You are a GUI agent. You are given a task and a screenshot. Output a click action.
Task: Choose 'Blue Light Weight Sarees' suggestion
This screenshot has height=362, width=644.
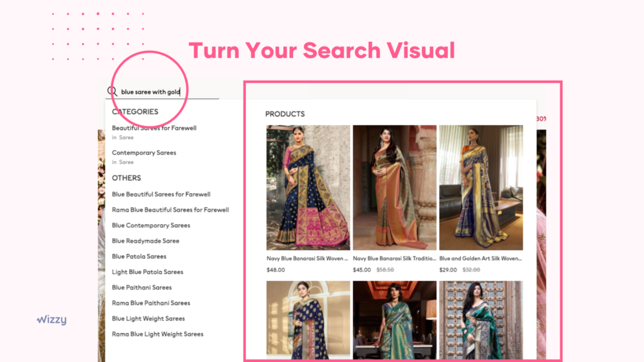(x=148, y=319)
